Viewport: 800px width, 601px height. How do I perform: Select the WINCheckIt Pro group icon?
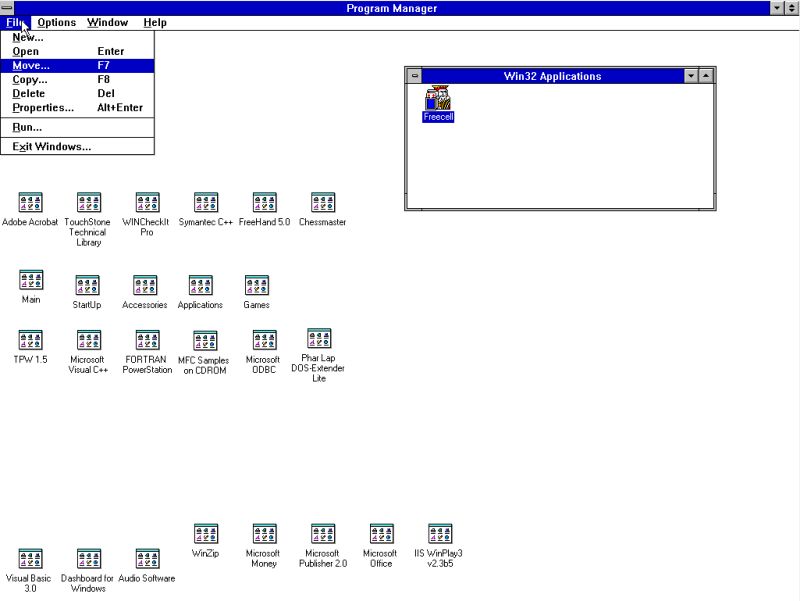point(147,203)
